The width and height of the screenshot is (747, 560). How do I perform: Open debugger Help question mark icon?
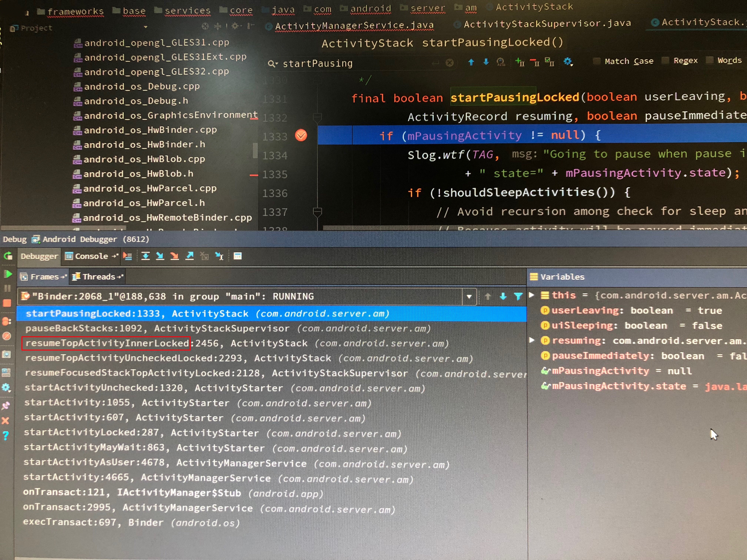tap(5, 436)
